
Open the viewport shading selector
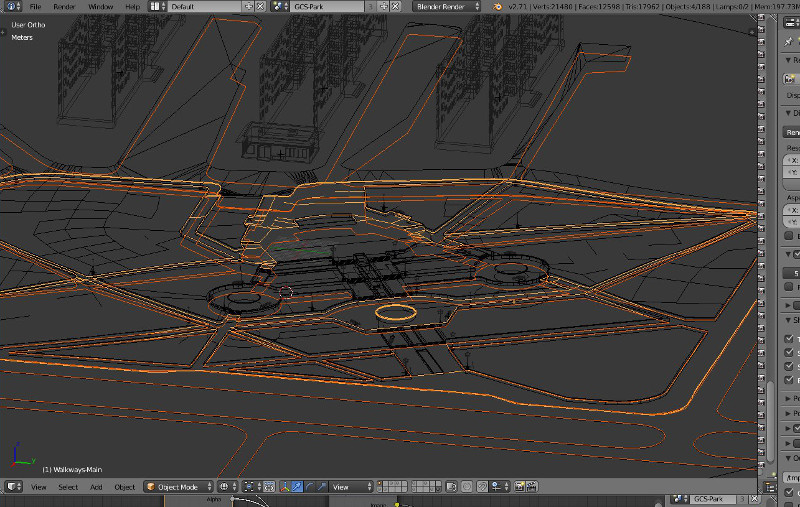tap(227, 487)
